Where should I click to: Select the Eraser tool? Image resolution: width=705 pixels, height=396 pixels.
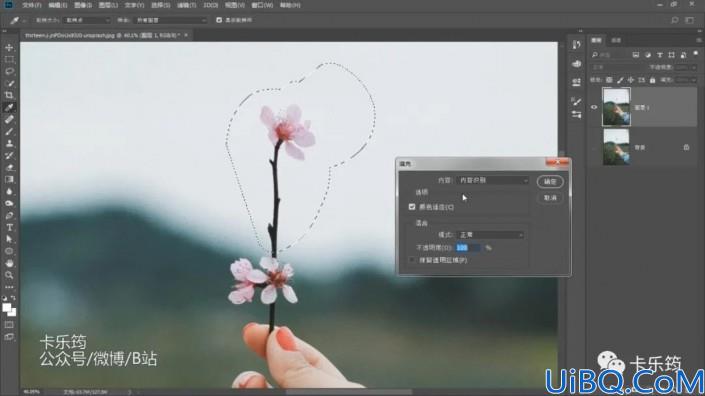[x=9, y=168]
